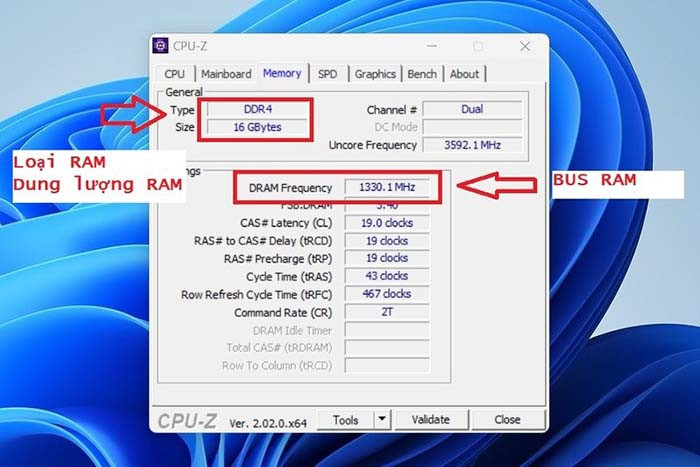Click the CPU-Z title text in title bar

pos(190,46)
